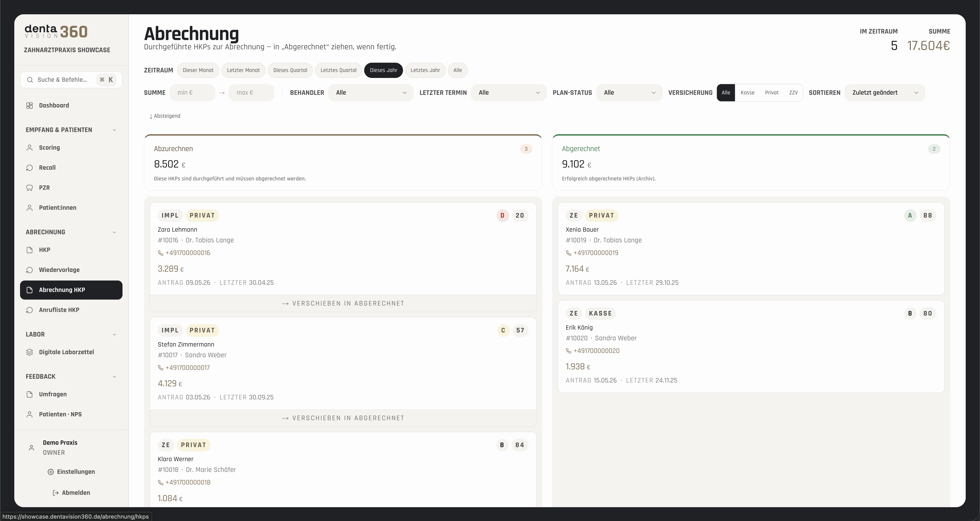This screenshot has height=521, width=980.
Task: Open the Behandler dropdown
Action: point(371,92)
